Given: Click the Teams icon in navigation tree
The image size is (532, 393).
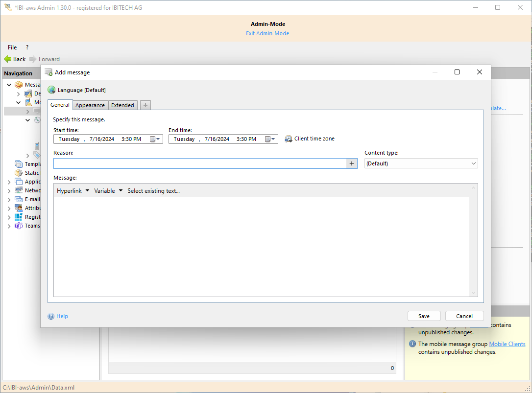Looking at the screenshot, I should pos(19,226).
